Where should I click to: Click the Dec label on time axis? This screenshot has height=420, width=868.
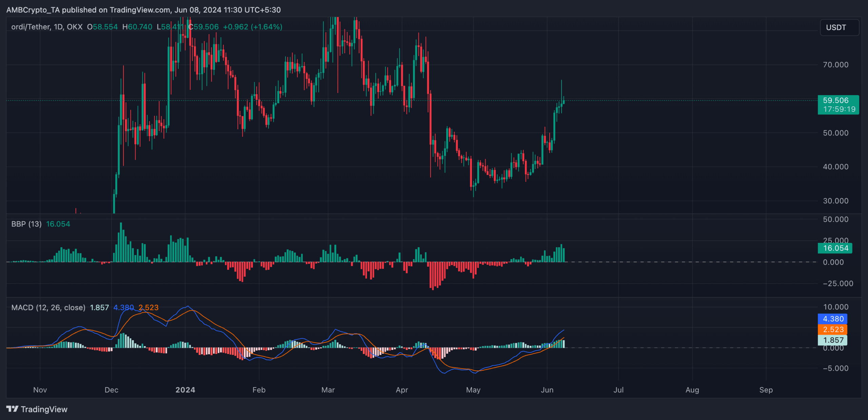click(112, 390)
